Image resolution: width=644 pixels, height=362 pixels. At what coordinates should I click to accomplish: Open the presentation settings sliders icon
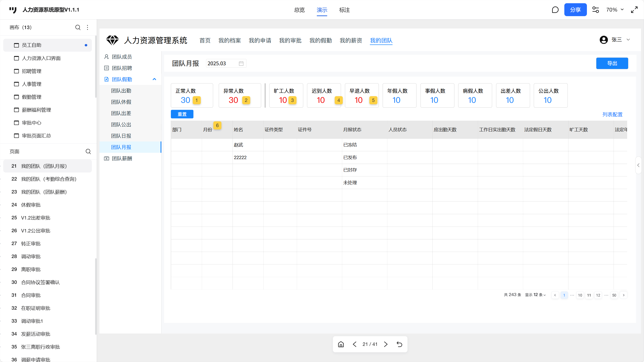(595, 10)
